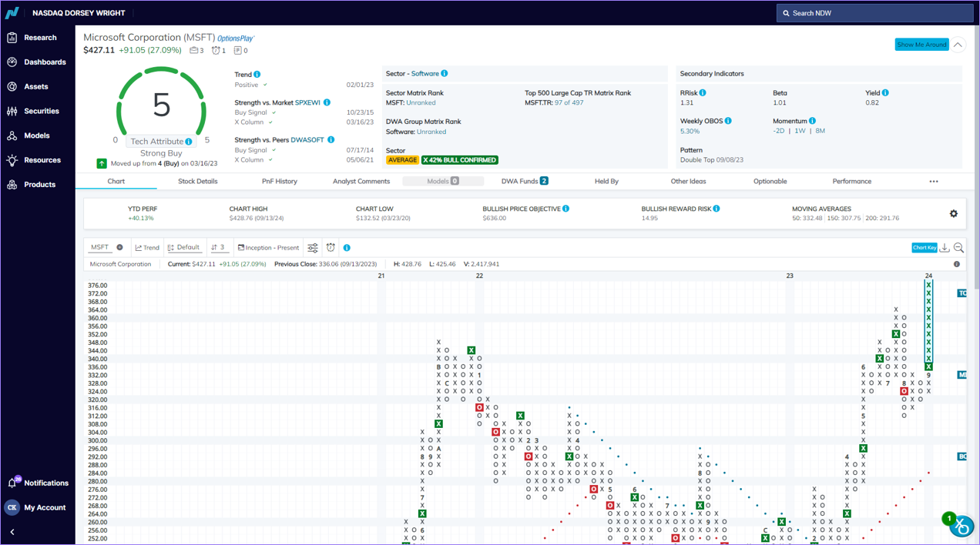Open Resources from the sidebar
The width and height of the screenshot is (980, 545).
34,160
